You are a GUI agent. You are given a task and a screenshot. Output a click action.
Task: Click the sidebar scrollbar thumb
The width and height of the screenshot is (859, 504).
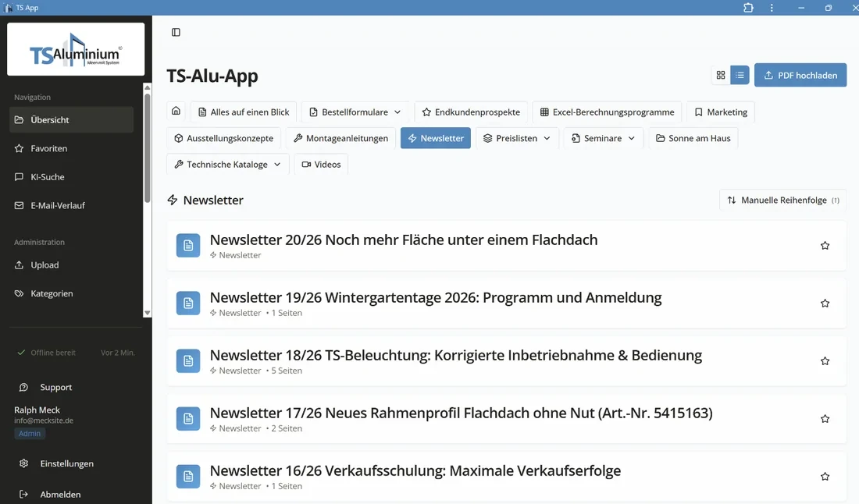[147, 148]
